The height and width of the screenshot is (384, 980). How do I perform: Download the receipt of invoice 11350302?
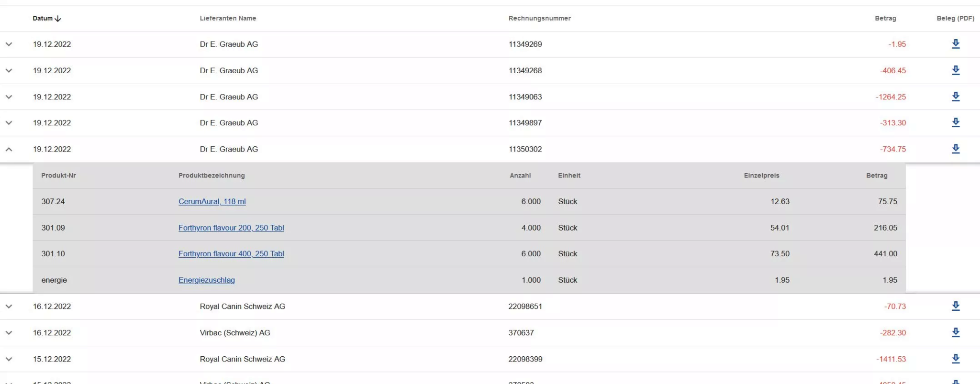tap(955, 148)
